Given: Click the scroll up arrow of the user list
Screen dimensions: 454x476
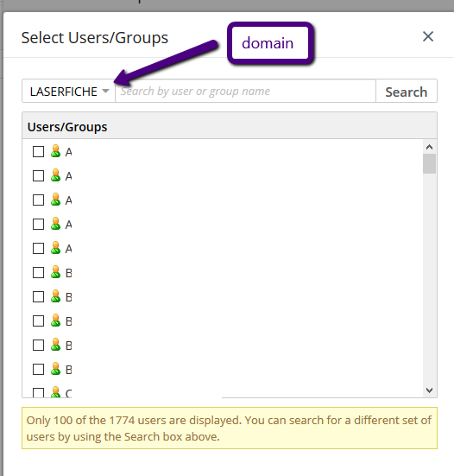Looking at the screenshot, I should click(430, 147).
